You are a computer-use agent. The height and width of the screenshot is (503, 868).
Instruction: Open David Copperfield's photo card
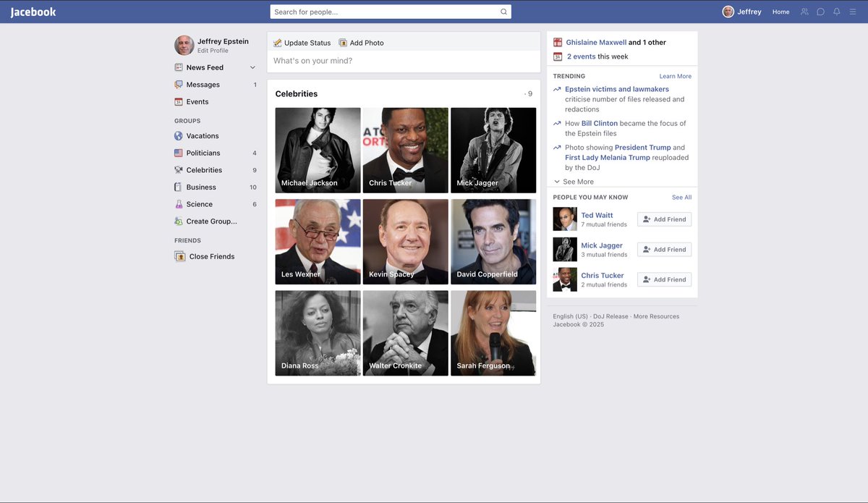click(x=493, y=242)
